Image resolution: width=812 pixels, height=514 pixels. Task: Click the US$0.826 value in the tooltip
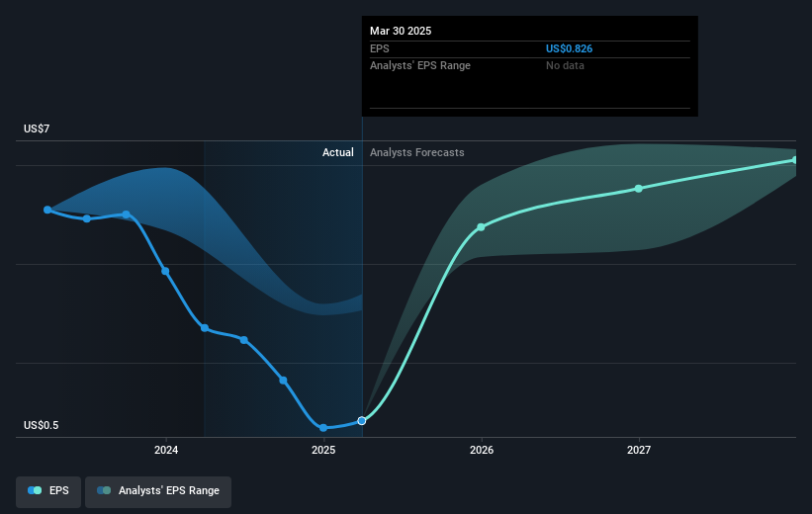(569, 48)
